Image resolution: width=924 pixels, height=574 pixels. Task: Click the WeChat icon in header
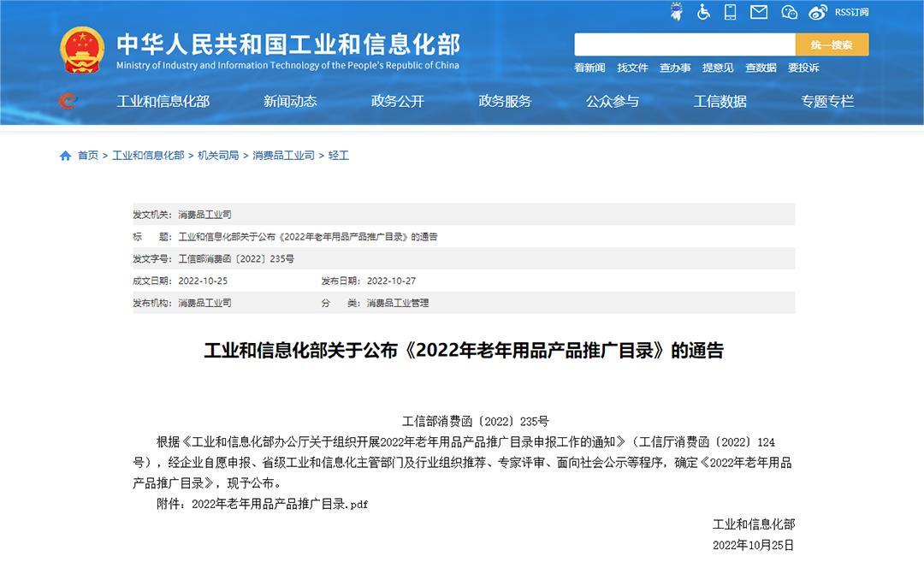coord(789,12)
